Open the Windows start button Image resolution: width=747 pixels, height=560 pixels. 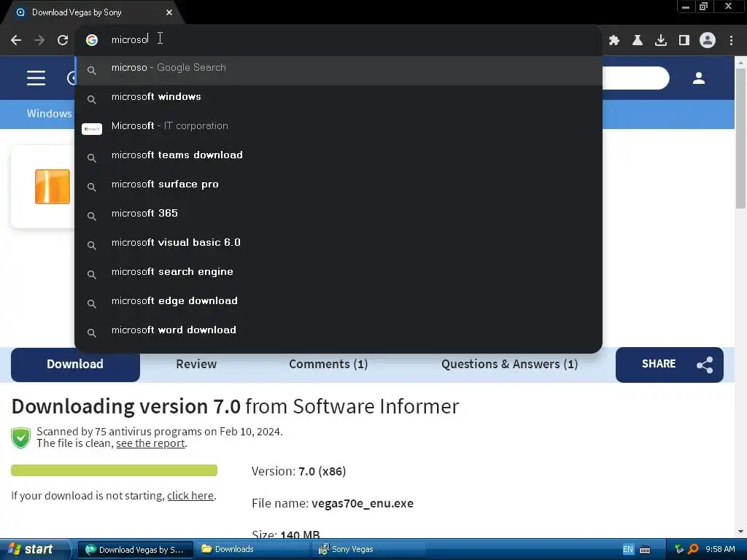(x=35, y=550)
